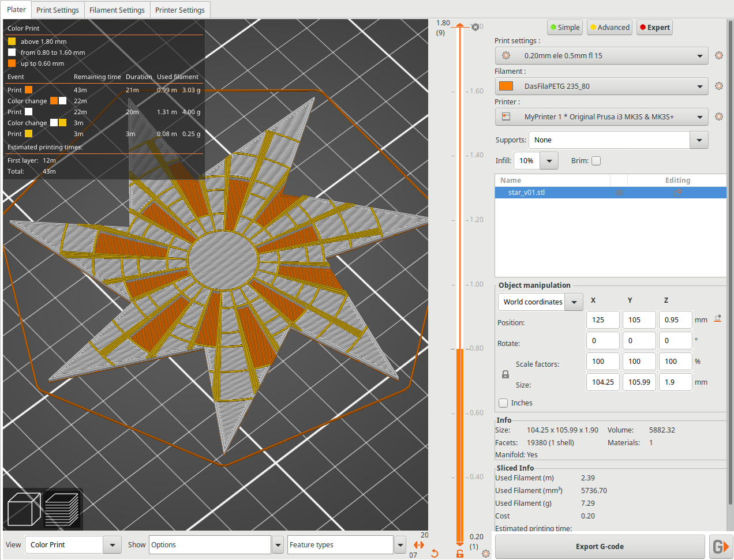Open the Feature types dropdown
Viewport: 734px width, 560px height.
click(400, 545)
